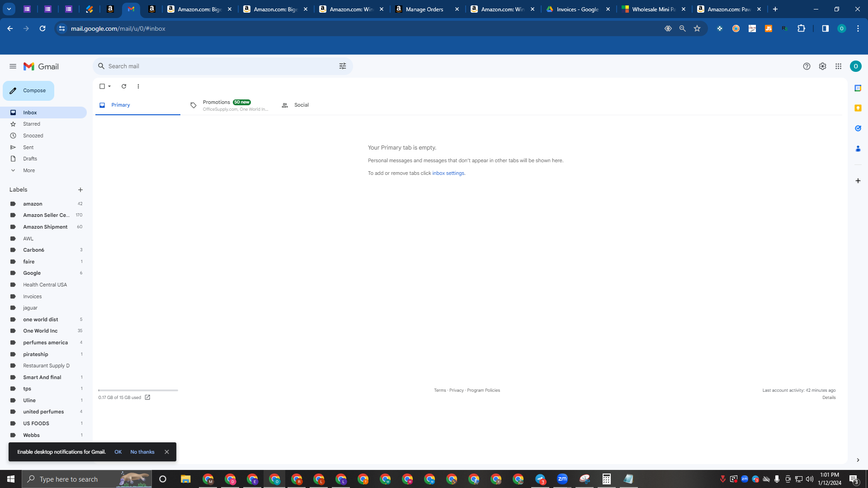
Task: Open Starred messages
Action: coord(43,124)
